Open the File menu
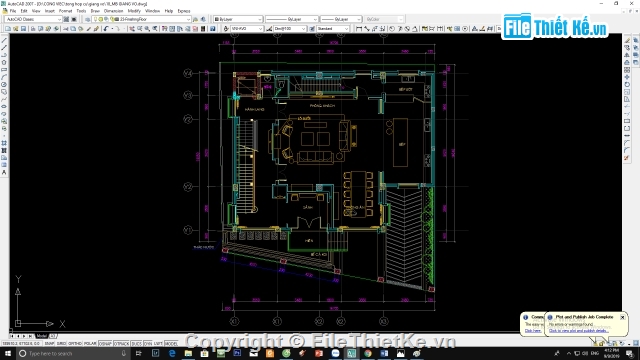The image size is (640, 360). tap(13, 11)
